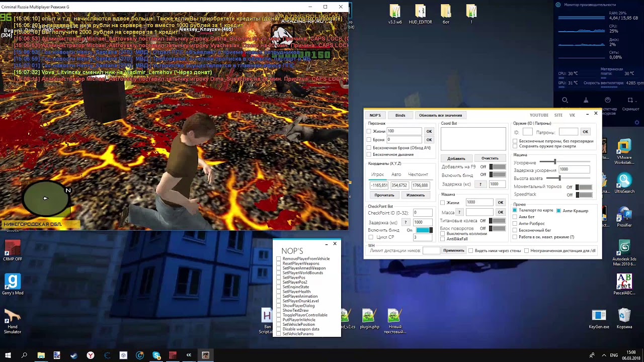Click the taskbar search magnifier
The image size is (644, 362).
click(x=24, y=355)
